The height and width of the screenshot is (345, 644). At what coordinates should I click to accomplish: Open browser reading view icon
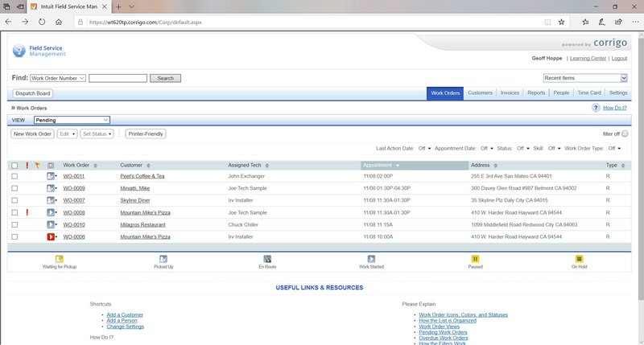(547, 23)
